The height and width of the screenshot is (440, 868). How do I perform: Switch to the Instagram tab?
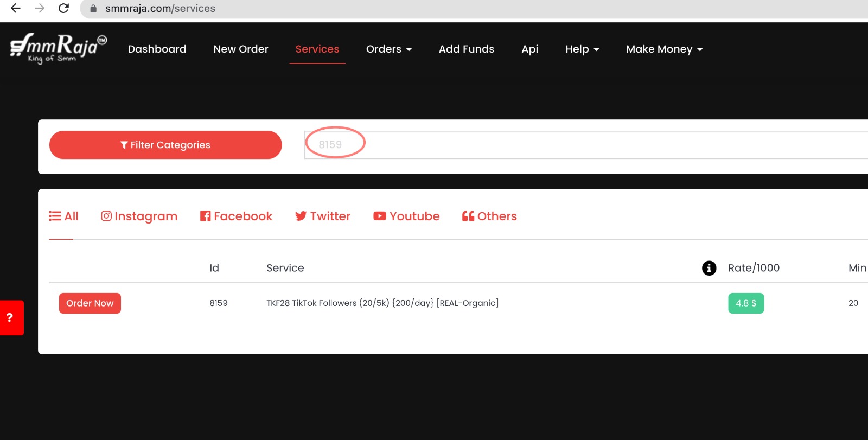tap(139, 216)
